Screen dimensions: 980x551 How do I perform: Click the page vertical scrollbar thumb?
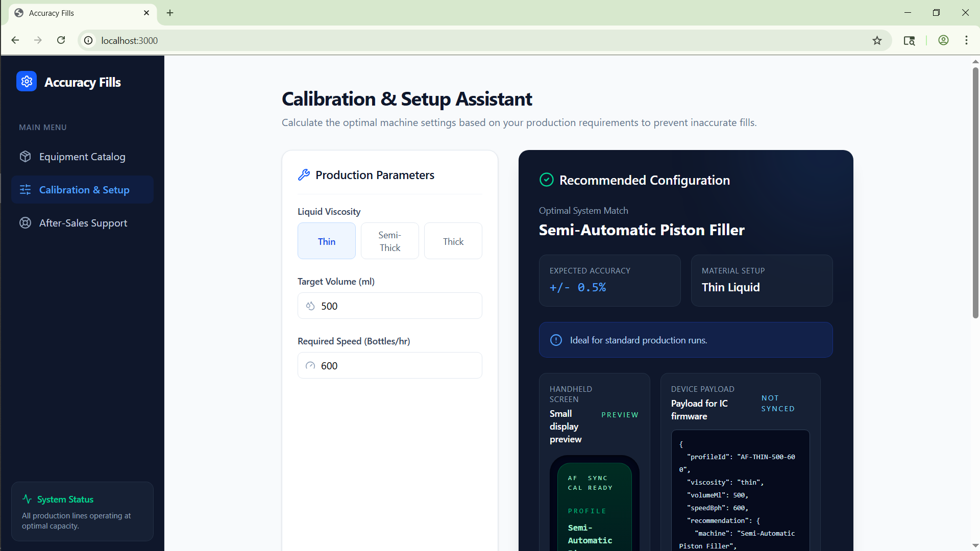[975, 194]
